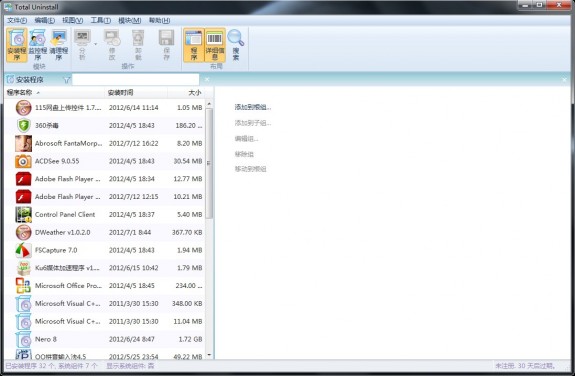This screenshot has width=575, height=376.
Task: Sort the list by 安装时间 column header
Action: (136, 92)
